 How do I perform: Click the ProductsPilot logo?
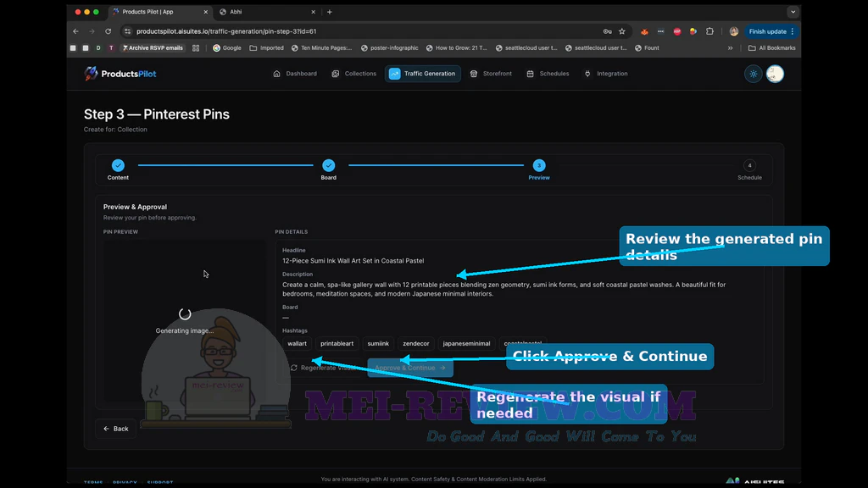pyautogui.click(x=120, y=74)
